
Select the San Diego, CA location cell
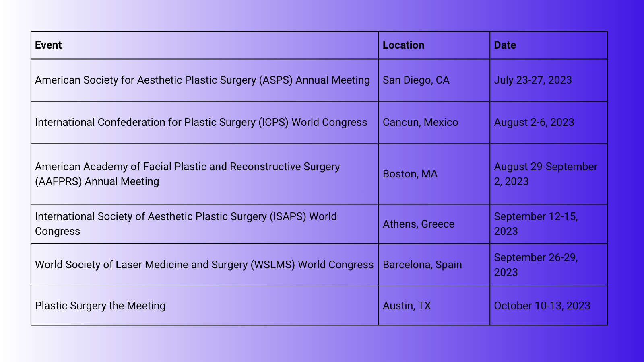(434, 80)
